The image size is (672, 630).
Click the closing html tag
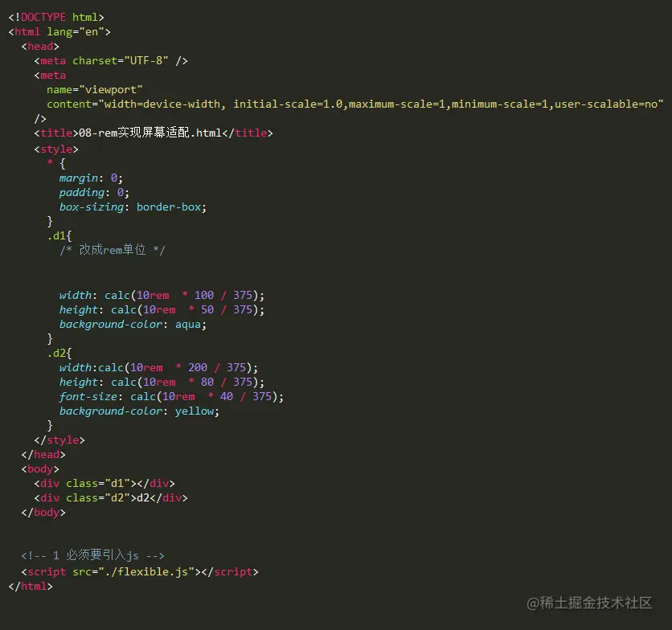coord(31,587)
